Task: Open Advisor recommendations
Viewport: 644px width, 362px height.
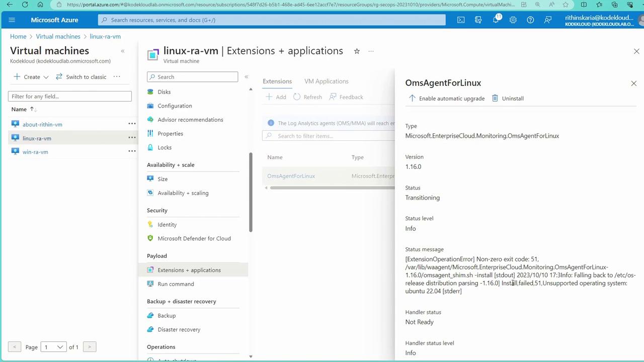Action: click(190, 120)
